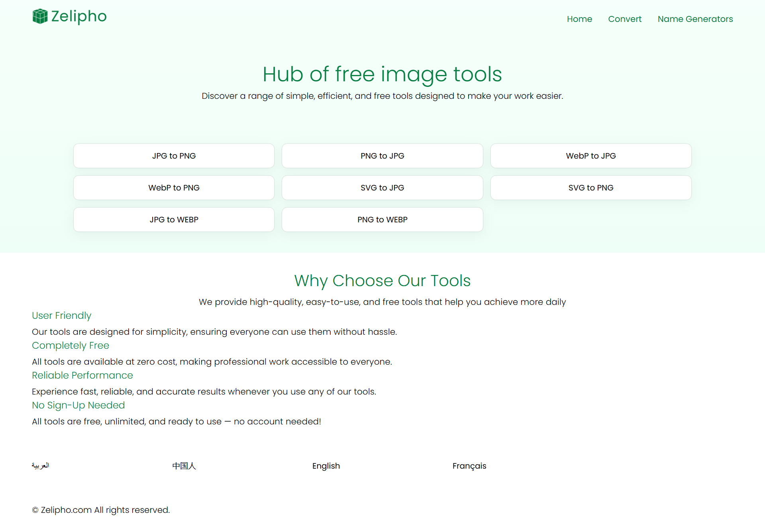Select the English language option
Image resolution: width=765 pixels, height=532 pixels.
(326, 465)
